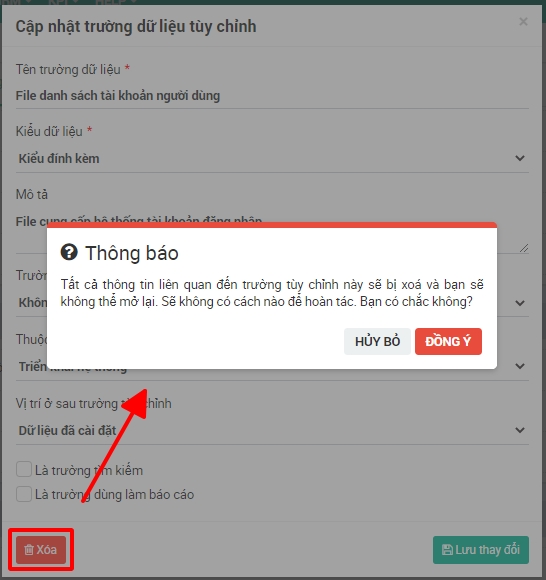Expand the Dữ liệu đã cài đặt dropdown
Screen dimensions: 546x580
[272, 430]
